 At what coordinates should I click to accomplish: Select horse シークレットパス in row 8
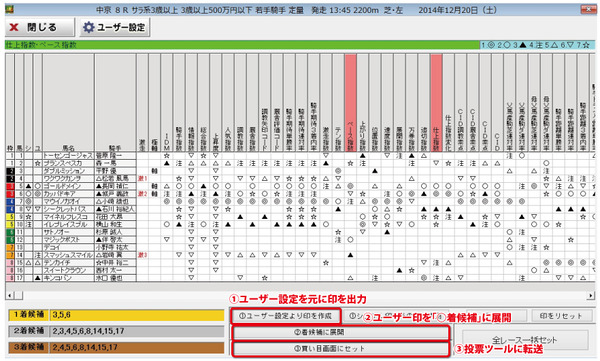click(x=68, y=209)
